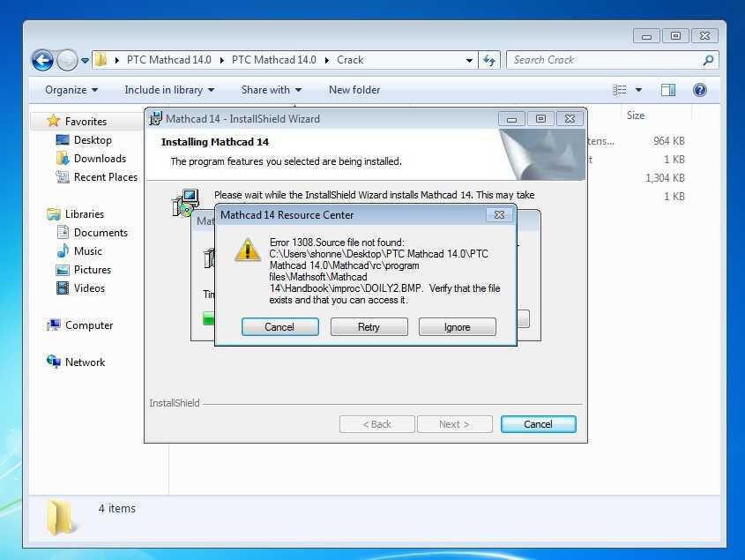Open the Music library
Viewport: 745px width, 560px height.
click(88, 251)
